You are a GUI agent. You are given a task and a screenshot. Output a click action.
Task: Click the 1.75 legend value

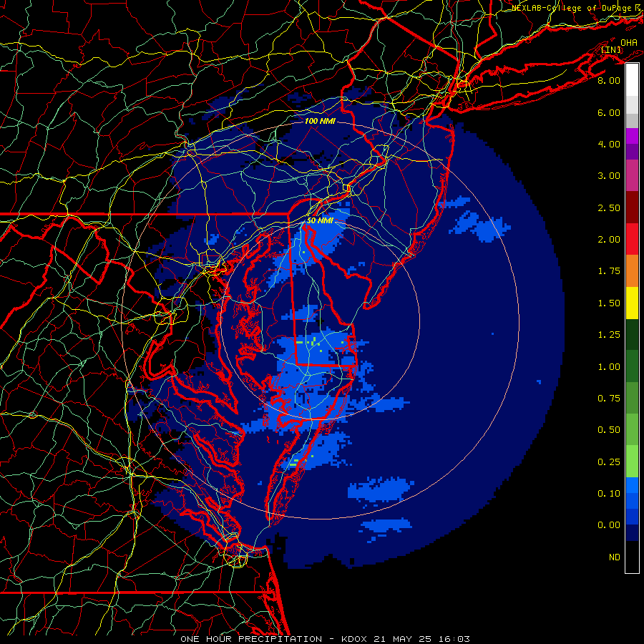[609, 271]
